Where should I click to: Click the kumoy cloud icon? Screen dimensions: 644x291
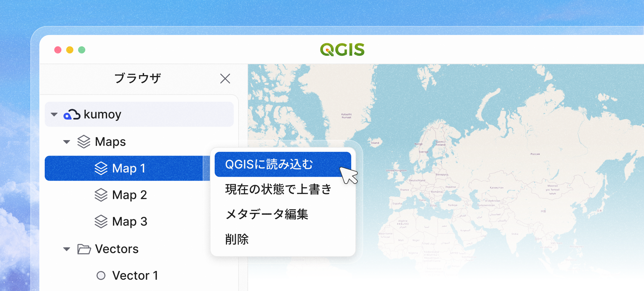(72, 114)
